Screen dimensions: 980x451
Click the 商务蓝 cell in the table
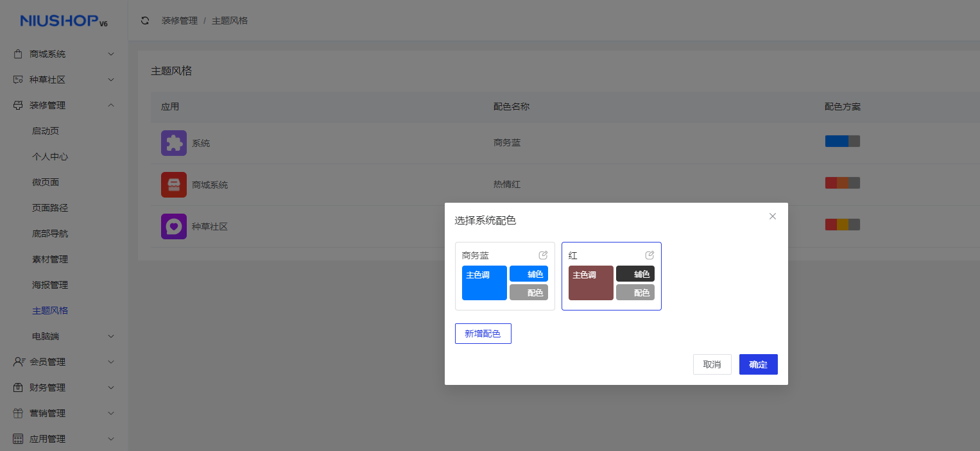507,142
